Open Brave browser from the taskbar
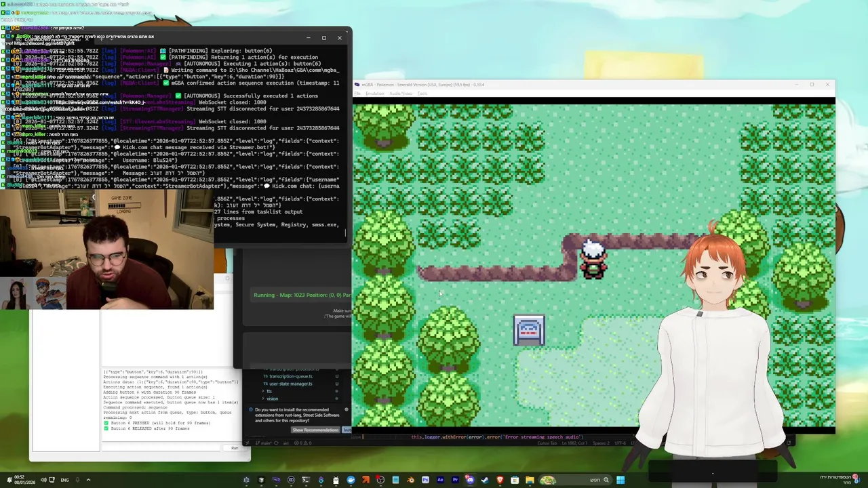Screen dimensions: 868x488 [500, 480]
